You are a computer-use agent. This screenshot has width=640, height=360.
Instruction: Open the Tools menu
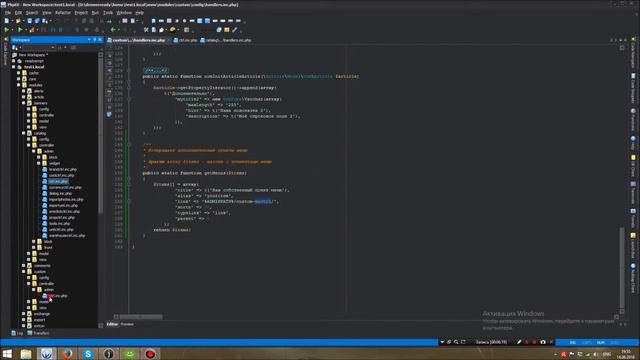[108, 13]
